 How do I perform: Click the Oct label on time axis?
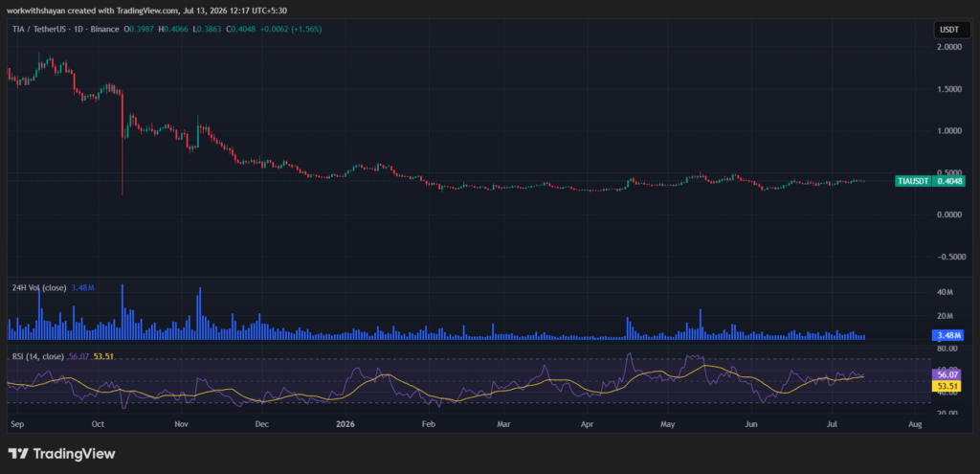pyautogui.click(x=98, y=424)
